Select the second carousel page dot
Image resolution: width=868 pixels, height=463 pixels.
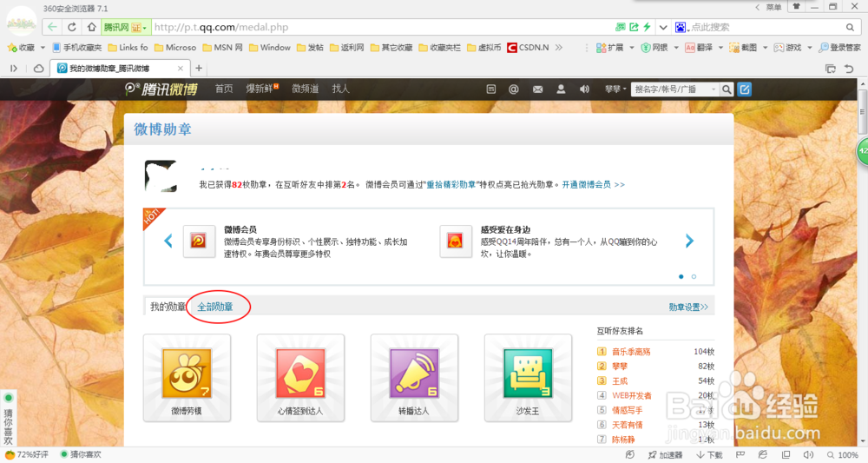tap(694, 276)
